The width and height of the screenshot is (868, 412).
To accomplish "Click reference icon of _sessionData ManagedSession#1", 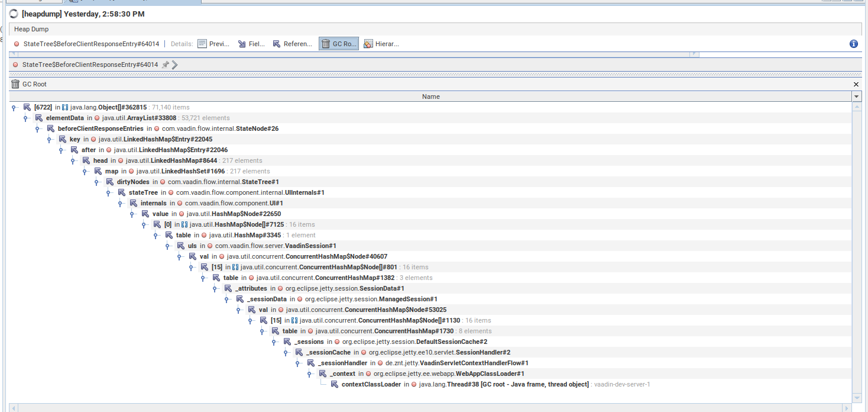I will [240, 299].
